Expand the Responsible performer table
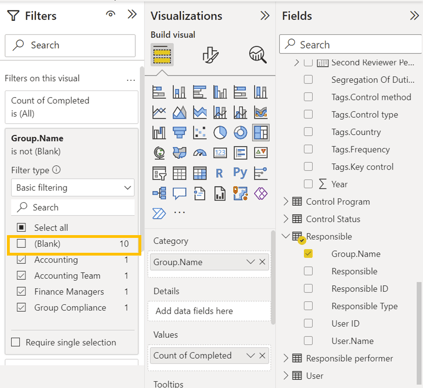 286,358
